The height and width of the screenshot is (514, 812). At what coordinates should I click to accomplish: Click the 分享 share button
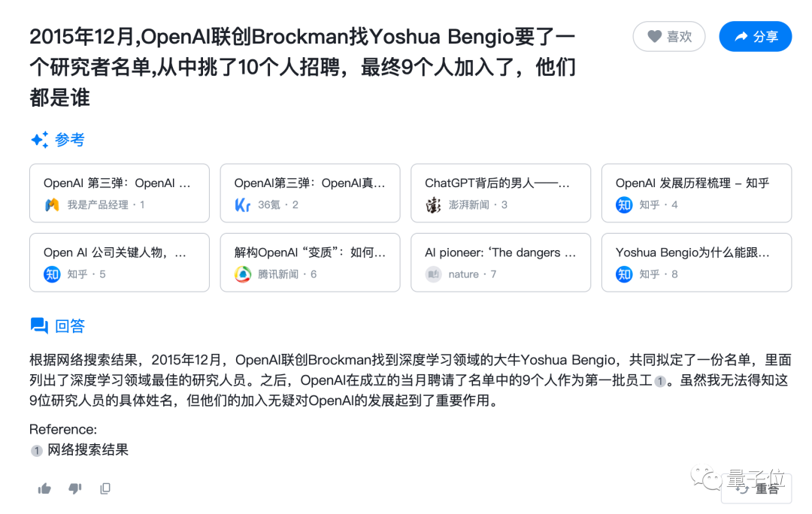(755, 36)
